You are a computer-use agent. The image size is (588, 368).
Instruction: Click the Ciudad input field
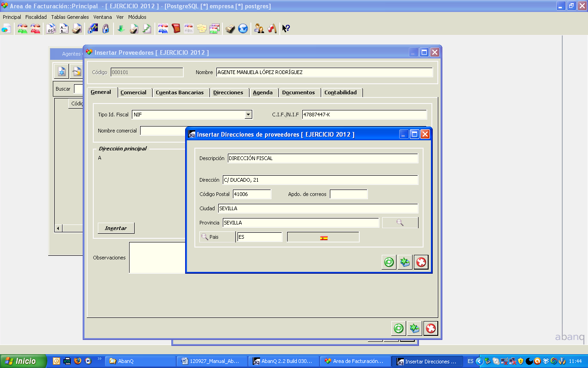click(x=318, y=208)
